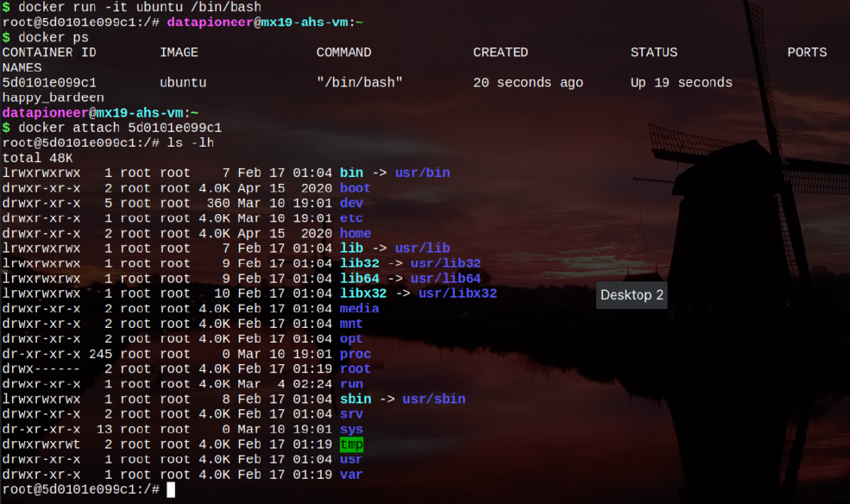Click the 'COMMAND' column header

coord(343,53)
